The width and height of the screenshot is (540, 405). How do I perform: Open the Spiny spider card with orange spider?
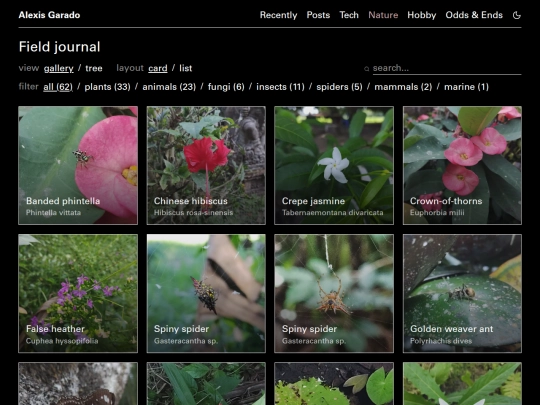coord(334,293)
